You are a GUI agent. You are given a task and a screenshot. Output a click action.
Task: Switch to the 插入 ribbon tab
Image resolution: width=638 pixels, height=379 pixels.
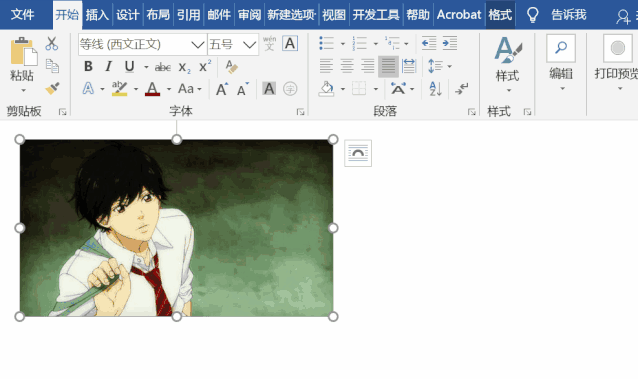coord(97,15)
